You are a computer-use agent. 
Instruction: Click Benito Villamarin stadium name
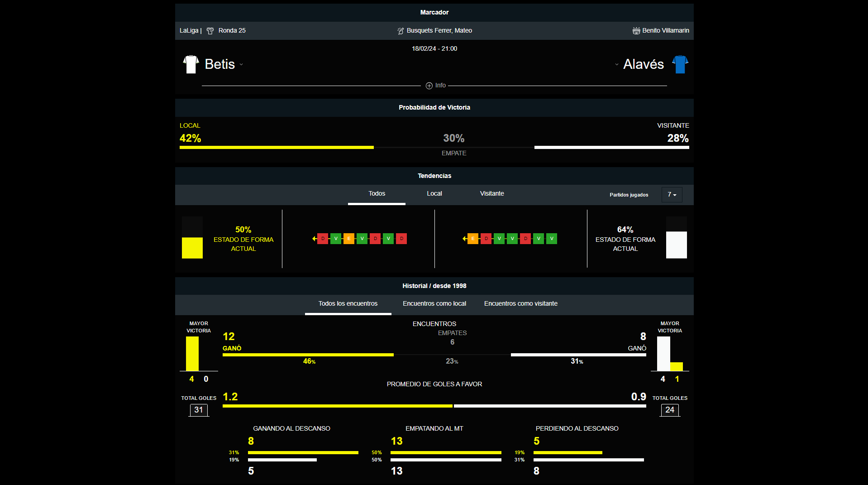666,31
